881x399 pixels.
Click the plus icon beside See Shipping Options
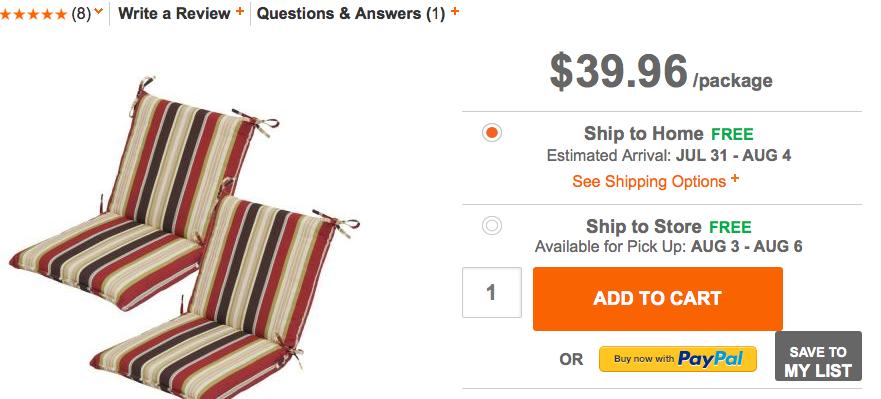point(735,179)
